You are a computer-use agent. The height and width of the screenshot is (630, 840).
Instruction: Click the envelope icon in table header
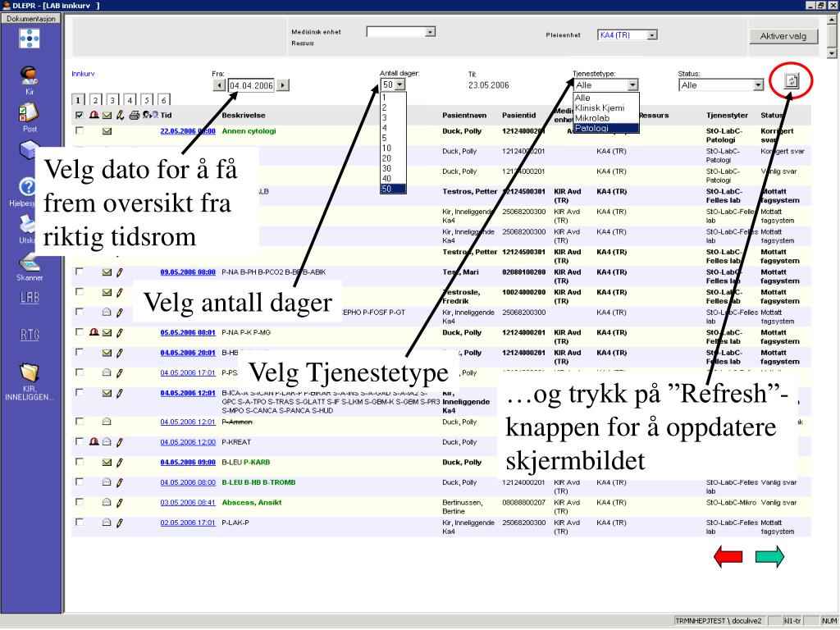point(107,115)
